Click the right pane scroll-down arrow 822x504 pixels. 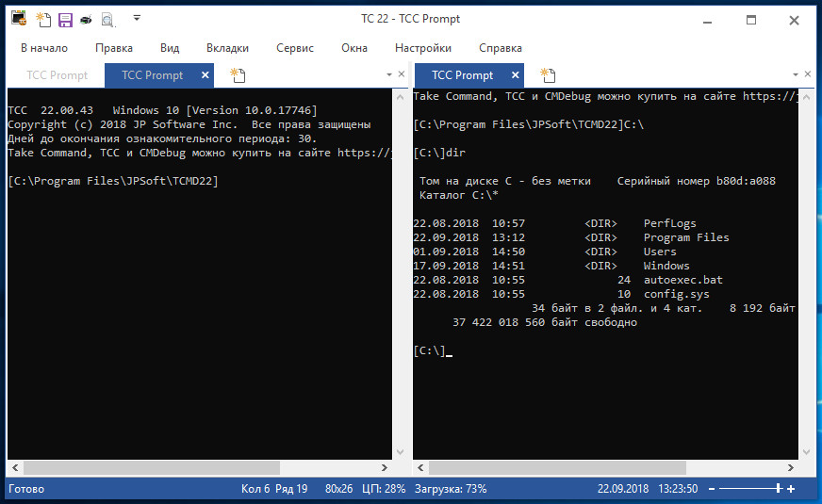coord(806,451)
